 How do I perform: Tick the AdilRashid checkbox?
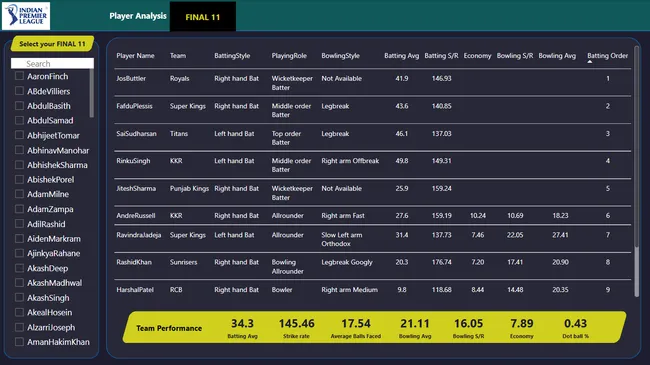coord(19,224)
